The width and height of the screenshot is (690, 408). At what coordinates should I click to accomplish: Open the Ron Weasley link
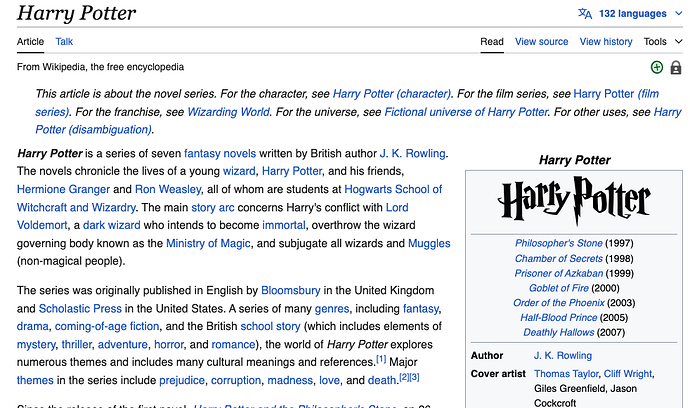(168, 189)
